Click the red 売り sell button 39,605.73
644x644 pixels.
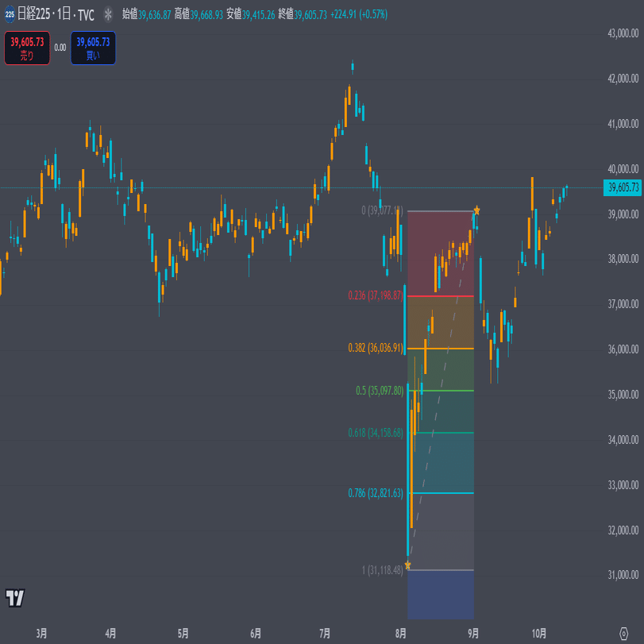click(27, 48)
